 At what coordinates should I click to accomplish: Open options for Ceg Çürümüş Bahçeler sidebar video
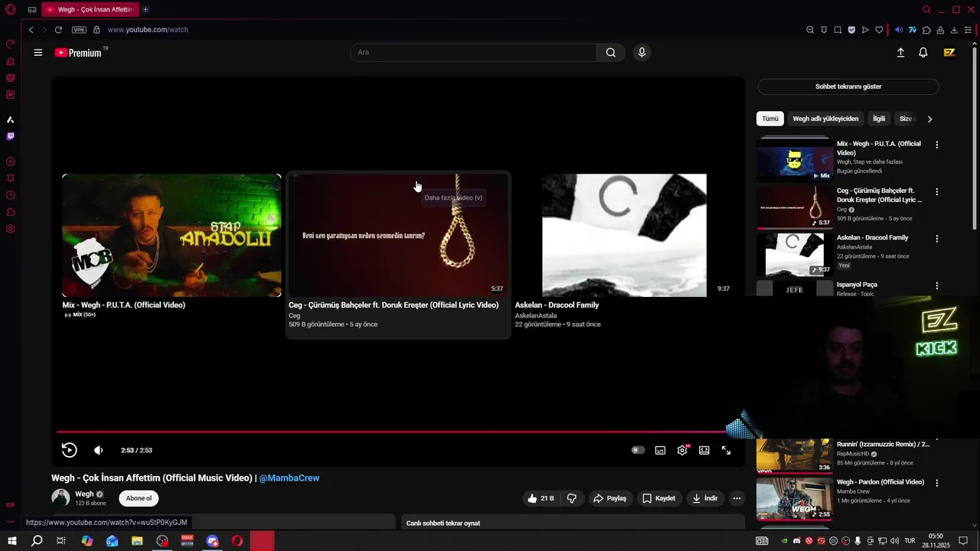(x=936, y=191)
